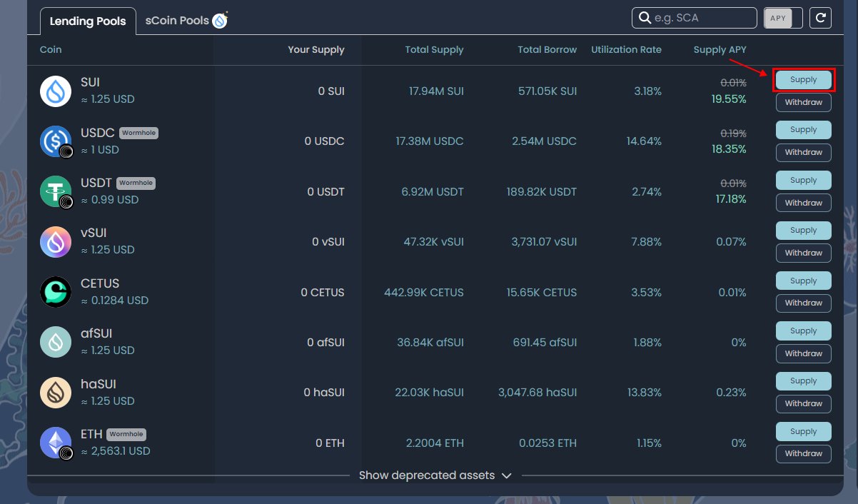Sort by Utilization Rate column header
The image size is (858, 504).
[626, 50]
